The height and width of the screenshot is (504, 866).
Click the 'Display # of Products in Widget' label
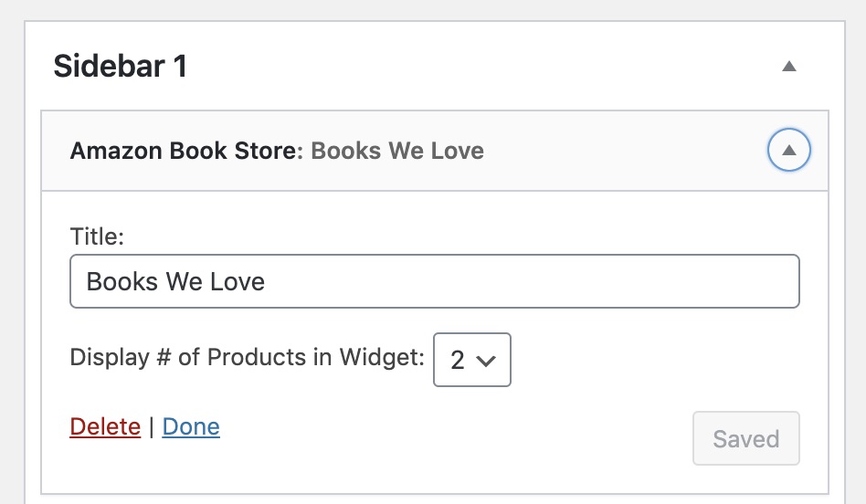(x=247, y=357)
